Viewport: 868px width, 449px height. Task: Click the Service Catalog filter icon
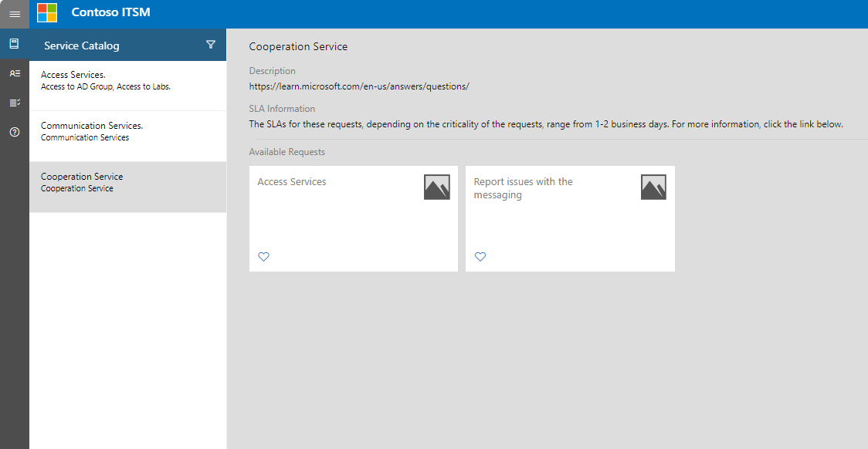(210, 45)
